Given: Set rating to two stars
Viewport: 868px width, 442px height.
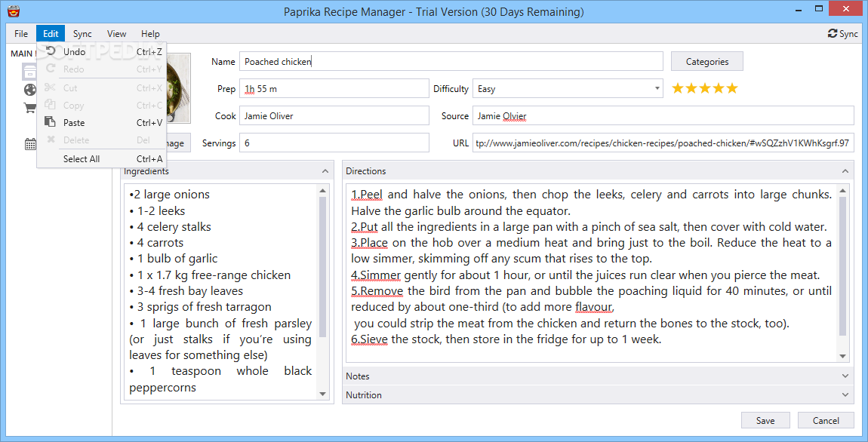Looking at the screenshot, I should [x=691, y=88].
